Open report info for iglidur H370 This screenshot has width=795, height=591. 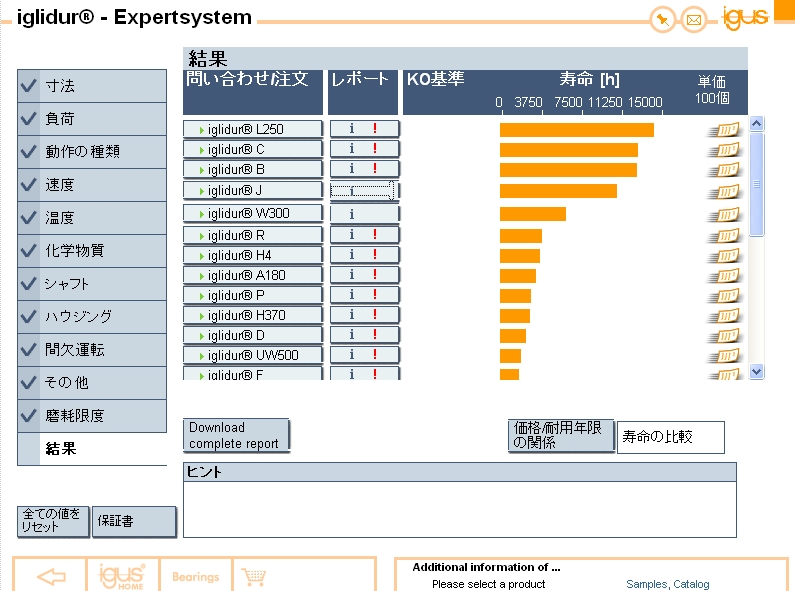(351, 314)
